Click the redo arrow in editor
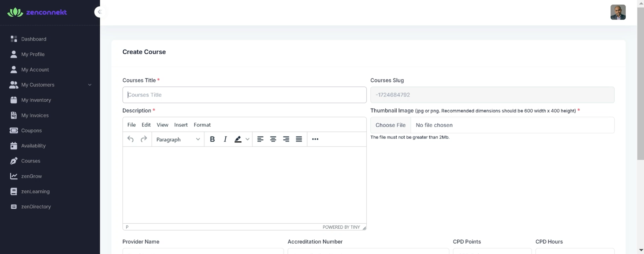644x254 pixels. [143, 139]
